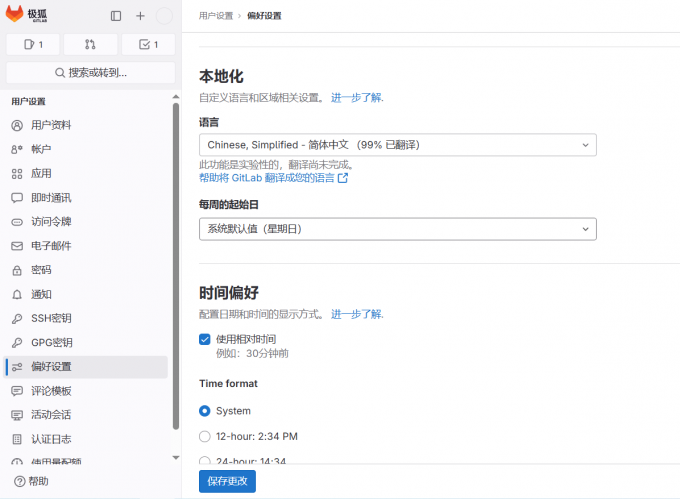Open SSH密钥 page
Image resolution: width=680 pixels, height=499 pixels.
point(85,318)
